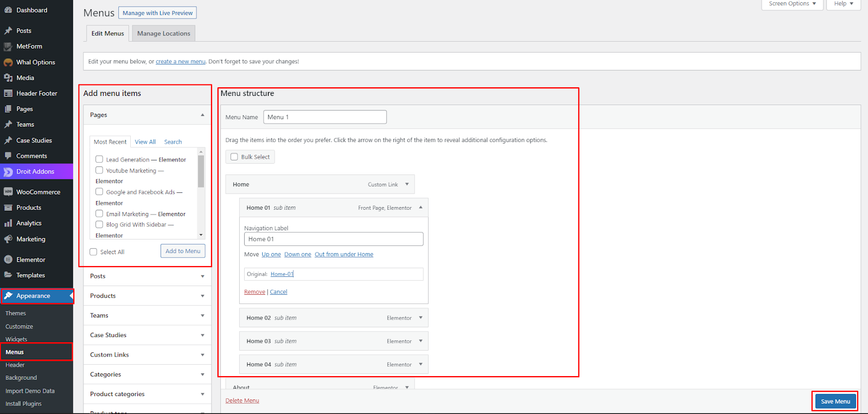868x414 pixels.
Task: Open the Widgets submenu item
Action: [x=16, y=339]
